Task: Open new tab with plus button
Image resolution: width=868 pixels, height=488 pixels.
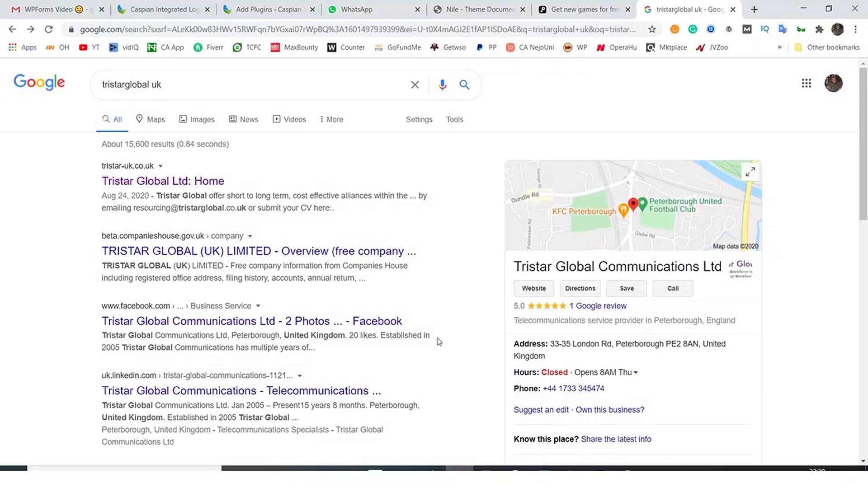Action: pyautogui.click(x=754, y=9)
